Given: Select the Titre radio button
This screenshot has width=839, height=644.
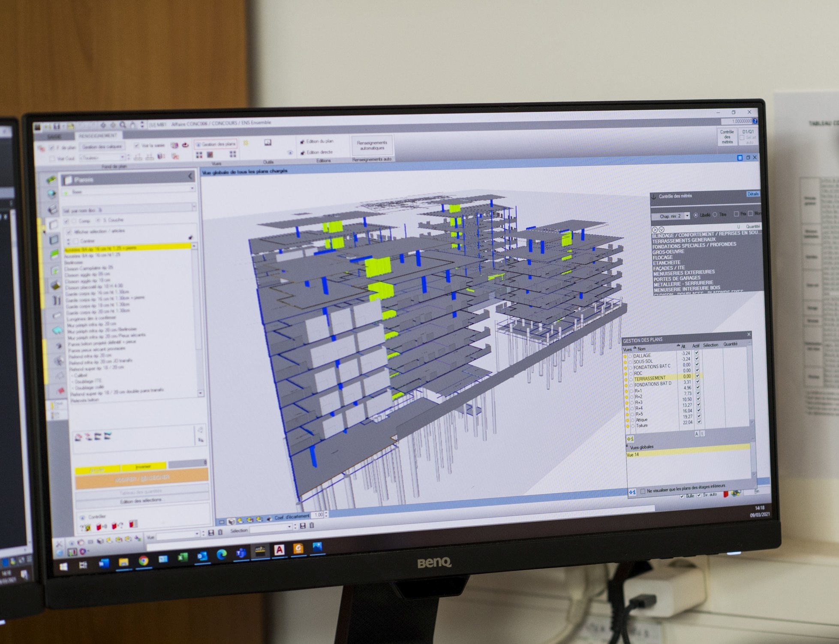Looking at the screenshot, I should tap(715, 215).
